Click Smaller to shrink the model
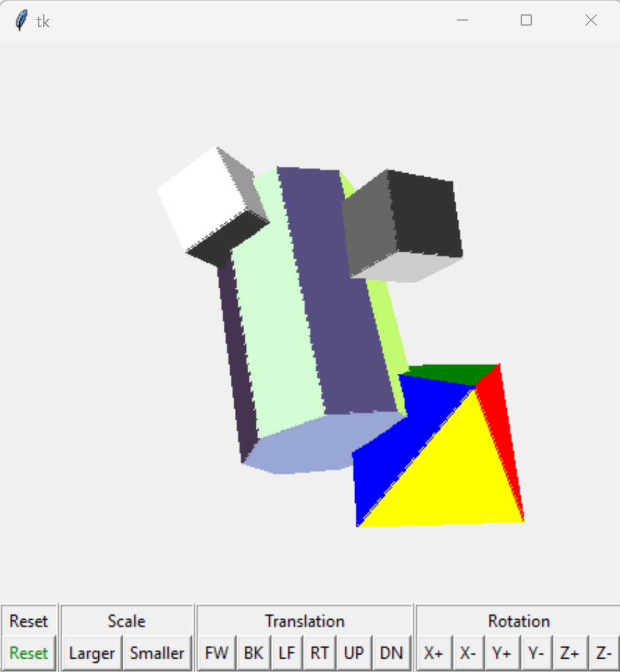The width and height of the screenshot is (620, 672). coord(157,653)
